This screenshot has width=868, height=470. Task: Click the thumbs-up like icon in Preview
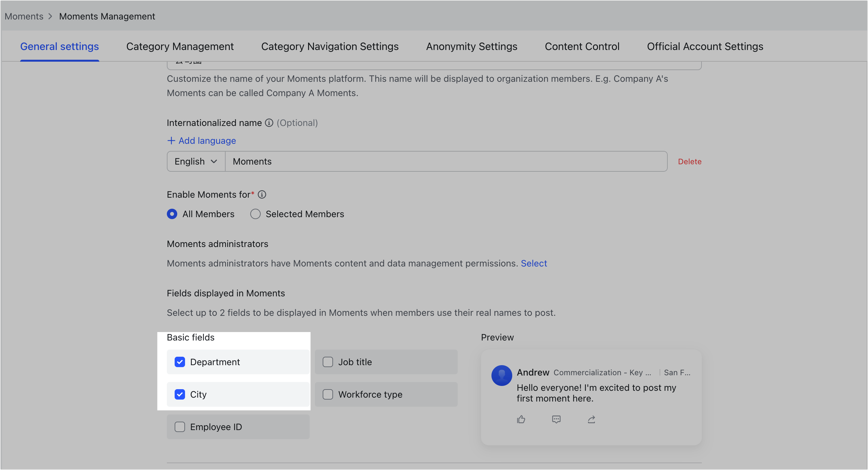[521, 419]
